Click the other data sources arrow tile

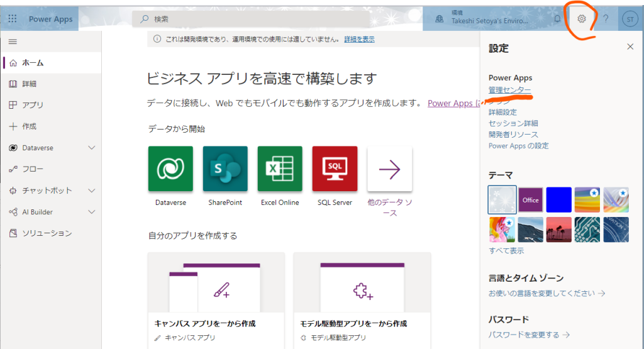point(389,169)
